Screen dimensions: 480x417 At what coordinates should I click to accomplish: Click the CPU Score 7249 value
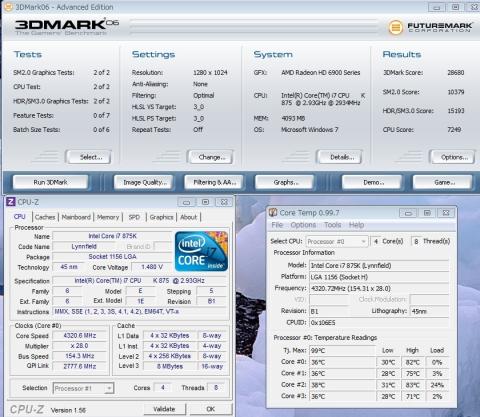pyautogui.click(x=454, y=129)
